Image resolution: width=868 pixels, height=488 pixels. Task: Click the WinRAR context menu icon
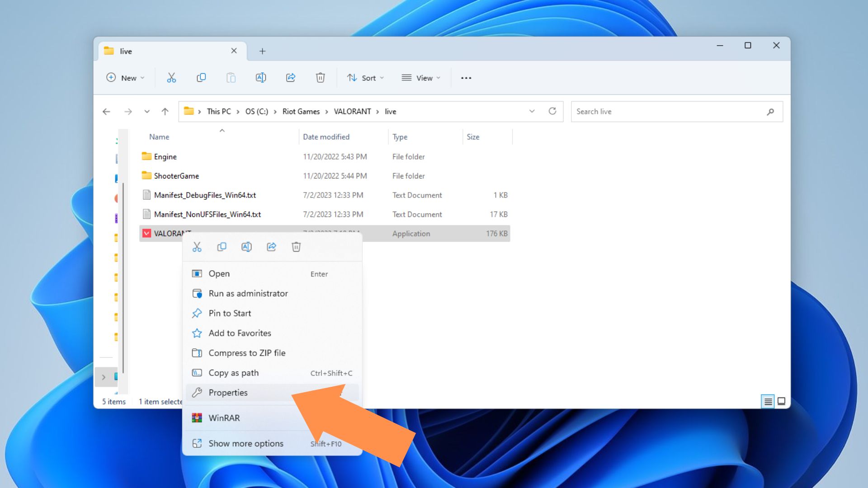click(x=197, y=418)
